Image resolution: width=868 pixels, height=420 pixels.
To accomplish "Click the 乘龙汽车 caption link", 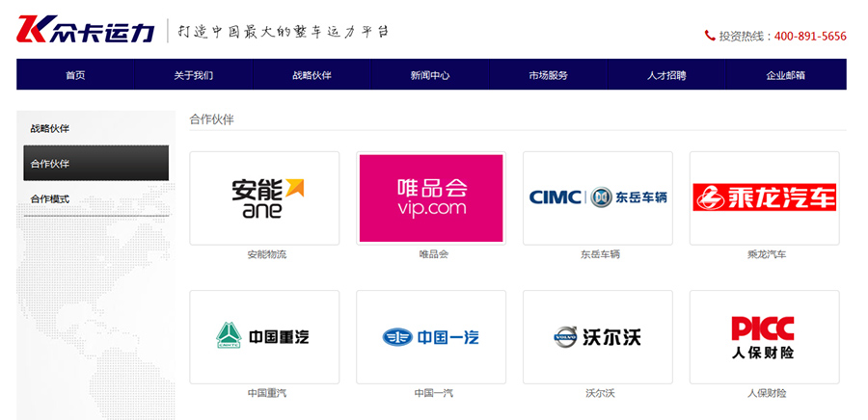I will 767,254.
